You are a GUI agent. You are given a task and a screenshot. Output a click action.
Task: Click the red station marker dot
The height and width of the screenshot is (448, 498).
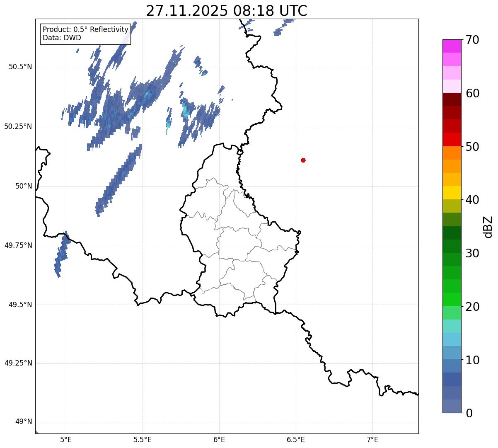pyautogui.click(x=303, y=160)
